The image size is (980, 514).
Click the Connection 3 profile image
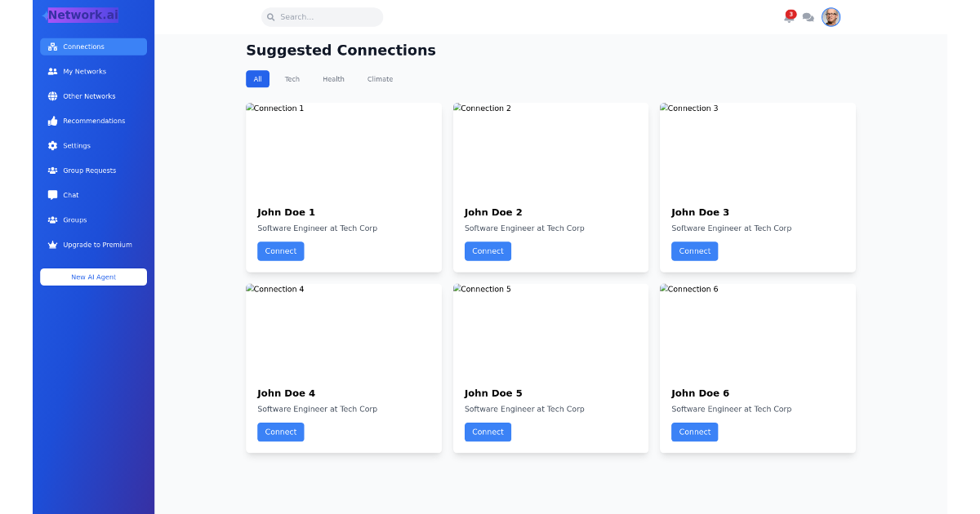pos(758,148)
